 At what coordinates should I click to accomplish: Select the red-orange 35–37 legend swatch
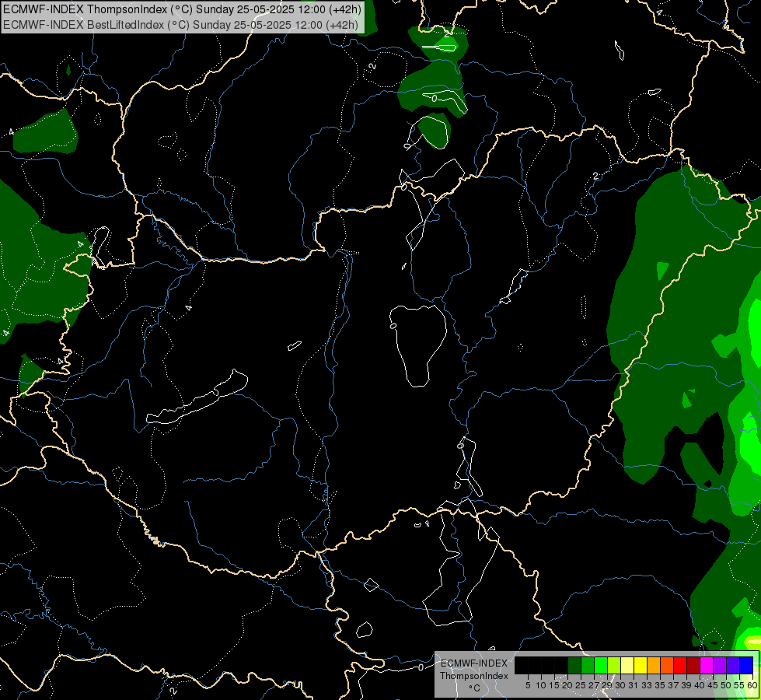[667, 665]
